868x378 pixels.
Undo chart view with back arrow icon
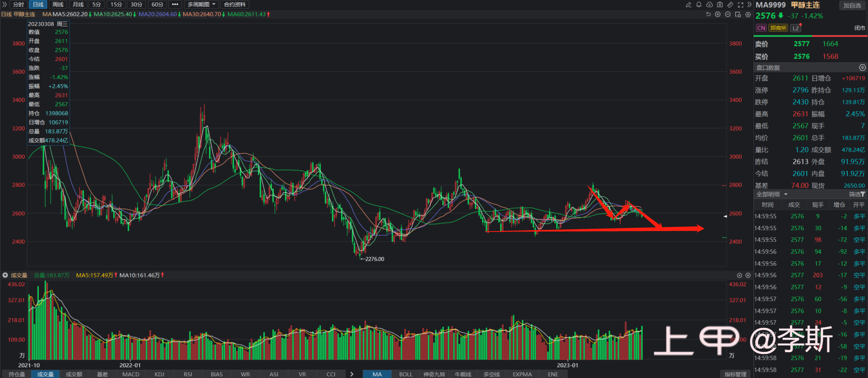[708, 14]
